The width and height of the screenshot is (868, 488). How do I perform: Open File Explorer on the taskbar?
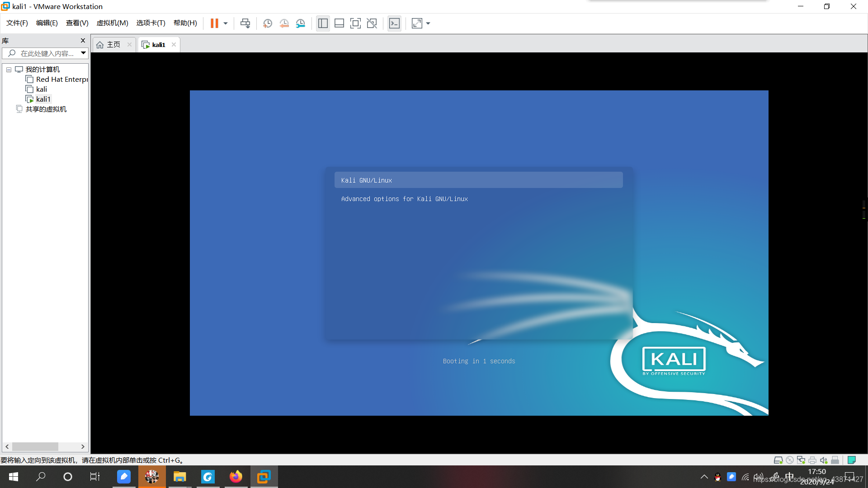180,477
